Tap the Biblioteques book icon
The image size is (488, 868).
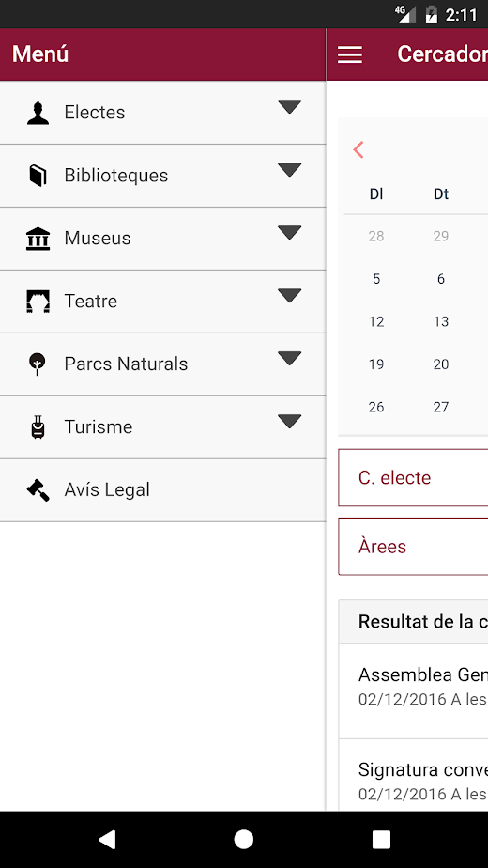point(38,176)
